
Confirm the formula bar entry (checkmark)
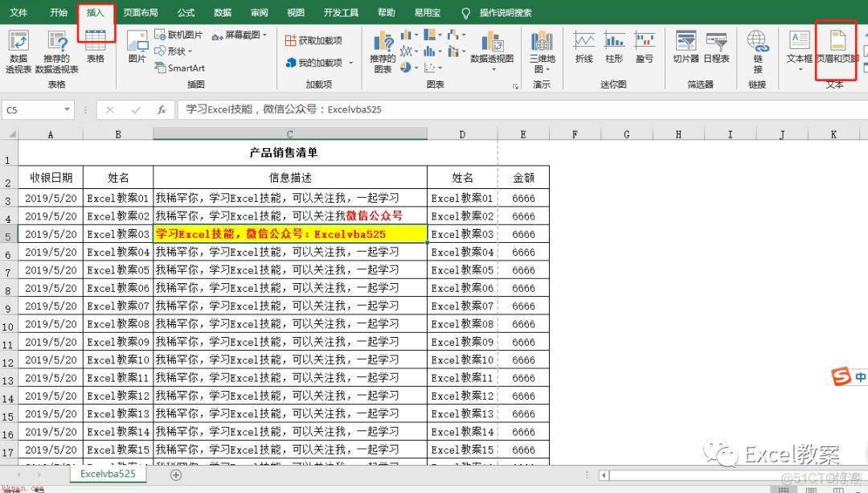(x=136, y=109)
